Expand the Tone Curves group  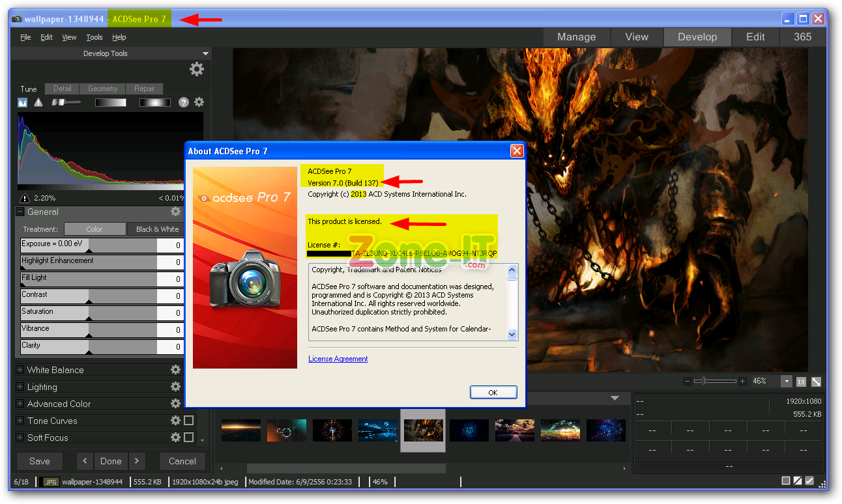pos(20,421)
